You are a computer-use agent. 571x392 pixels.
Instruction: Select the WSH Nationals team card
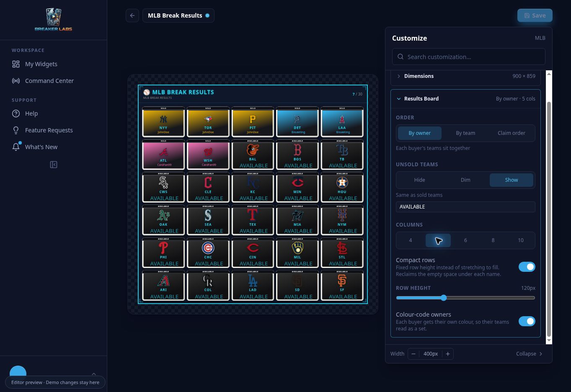point(208,154)
